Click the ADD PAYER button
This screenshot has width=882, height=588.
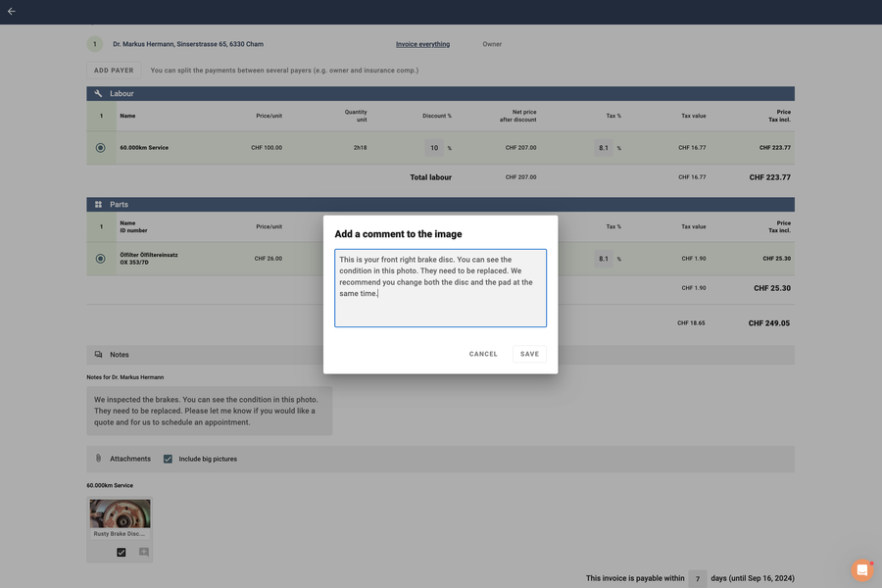[x=114, y=70]
